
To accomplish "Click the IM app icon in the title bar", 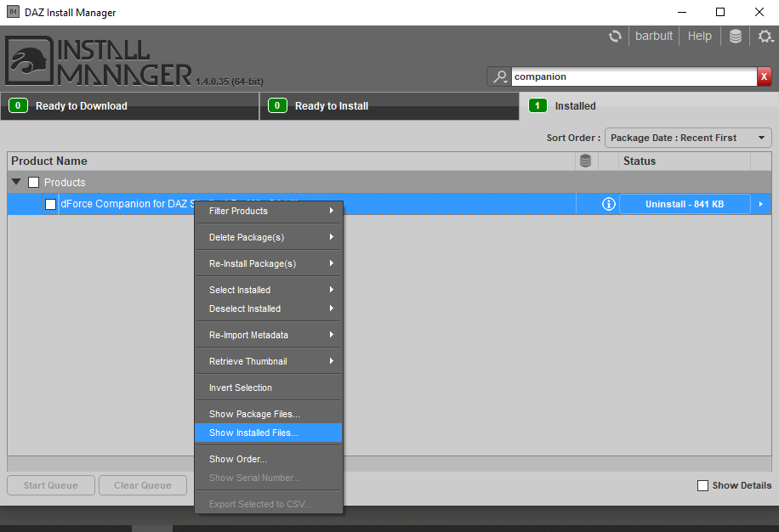I will click(13, 12).
